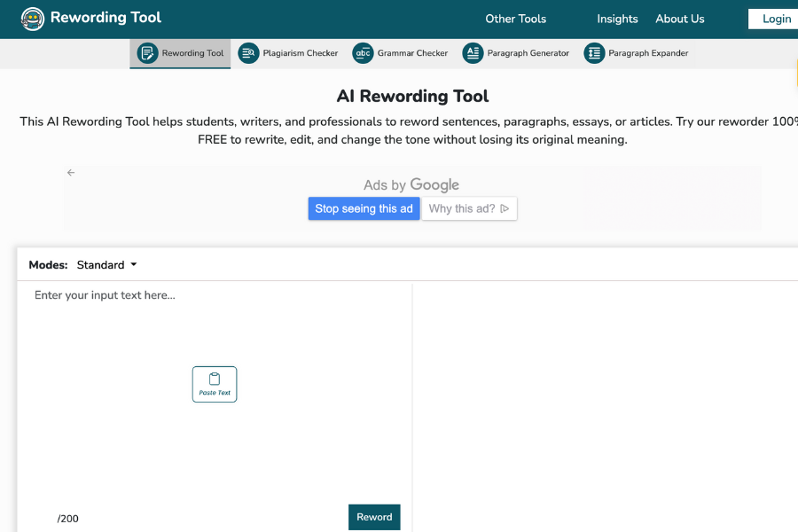Expand the Other Tools menu
Image resolution: width=798 pixels, height=532 pixels.
point(516,18)
